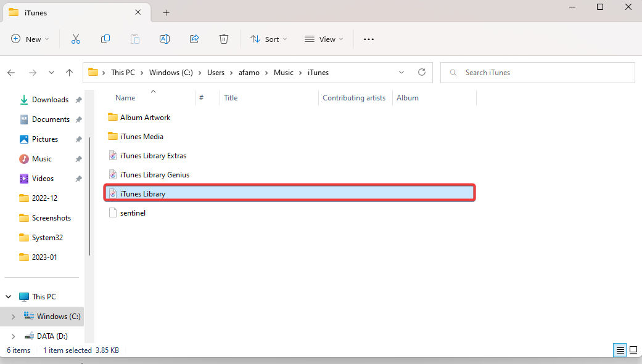Go back with the left arrow
The width and height of the screenshot is (642, 364).
(x=11, y=73)
